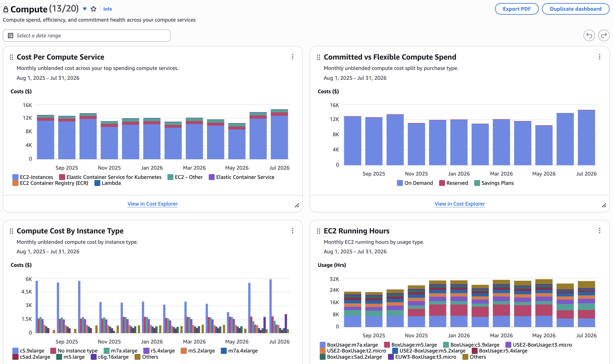Image resolution: width=613 pixels, height=364 pixels.
Task: Click resize handle of Cost Per Compute Service widget
Action: [x=297, y=206]
